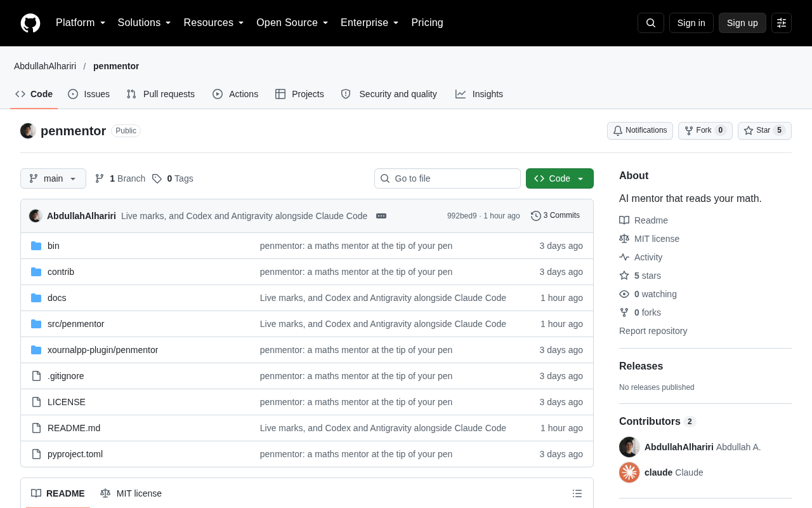
Task: Switch to the Insights tab
Action: 479,94
